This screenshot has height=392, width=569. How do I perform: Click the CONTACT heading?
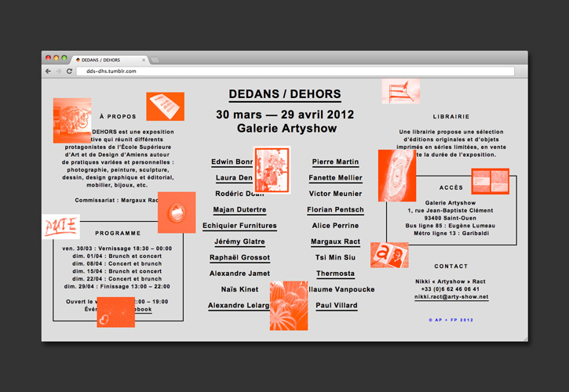click(x=451, y=267)
